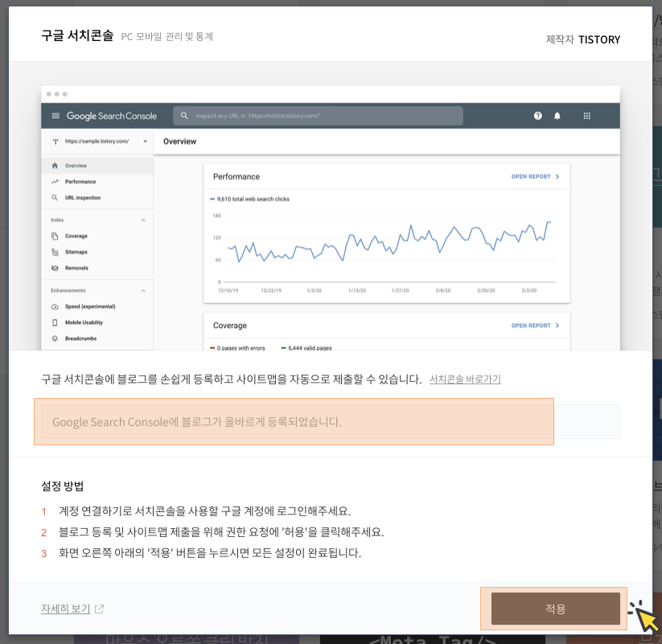Switch to the Overview page
Image resolution: width=662 pixels, height=644 pixels.
click(78, 166)
